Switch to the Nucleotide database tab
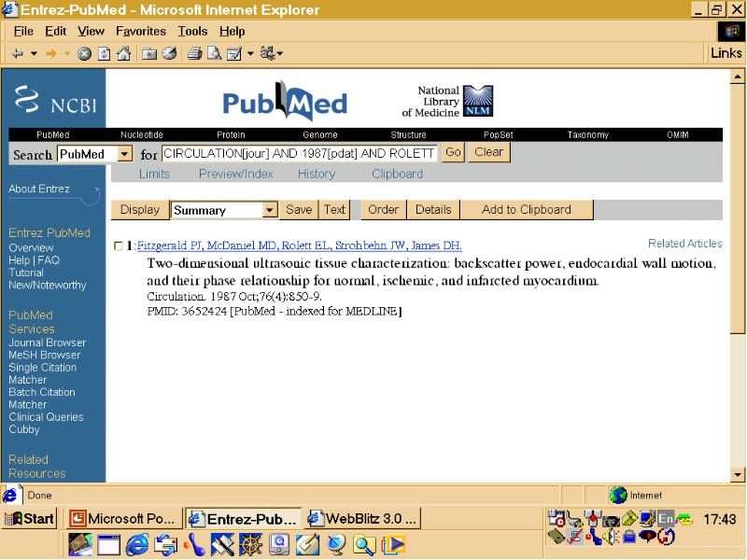Screen dimensions: 747x560 pos(142,134)
